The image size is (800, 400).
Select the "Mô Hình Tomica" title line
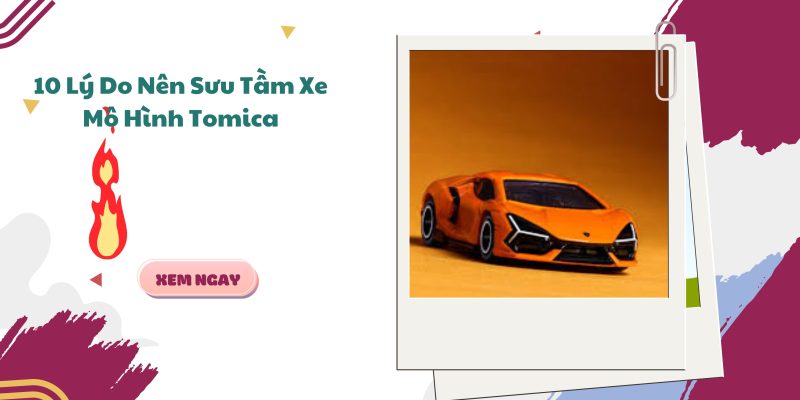point(181,119)
